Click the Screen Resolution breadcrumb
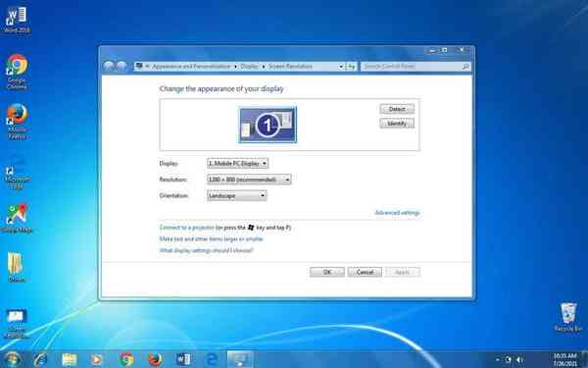The height and width of the screenshot is (368, 588). pyautogui.click(x=290, y=66)
